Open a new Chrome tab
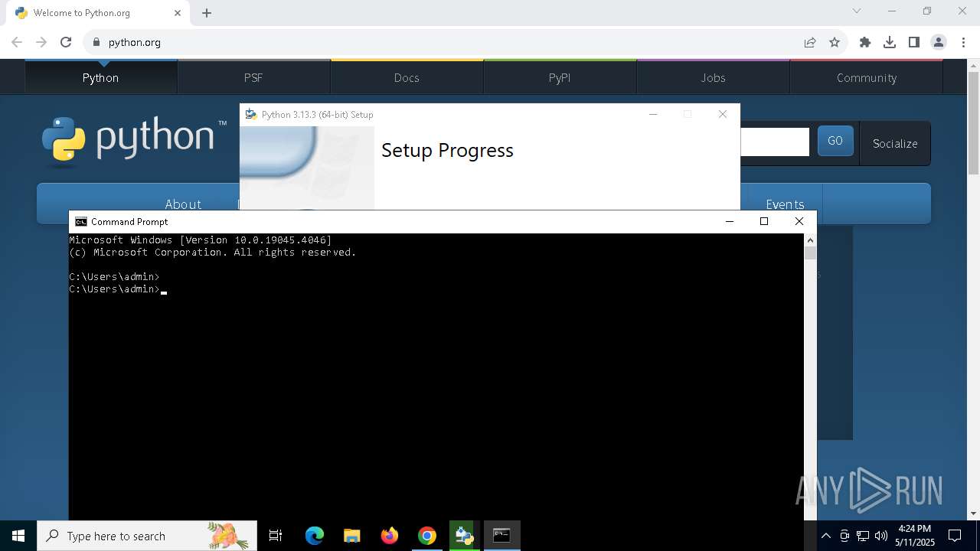Image resolution: width=980 pixels, height=551 pixels. pos(207,13)
